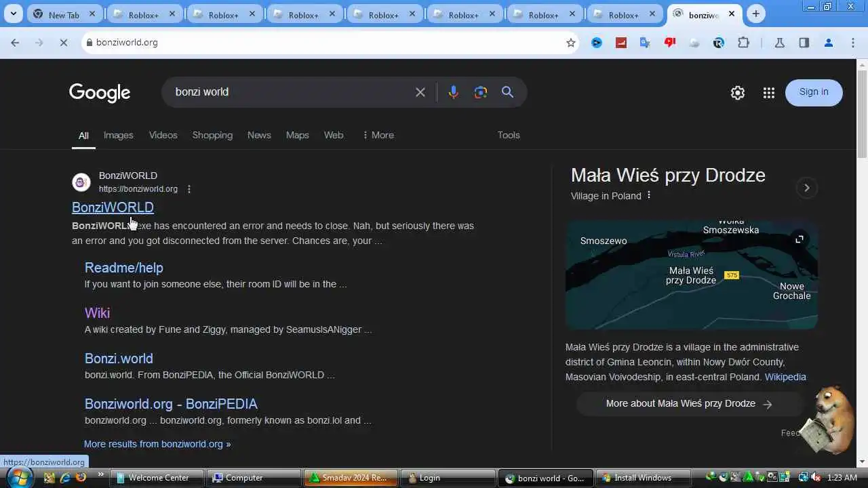This screenshot has width=868, height=488.
Task: Select the Images search tab
Action: click(118, 135)
